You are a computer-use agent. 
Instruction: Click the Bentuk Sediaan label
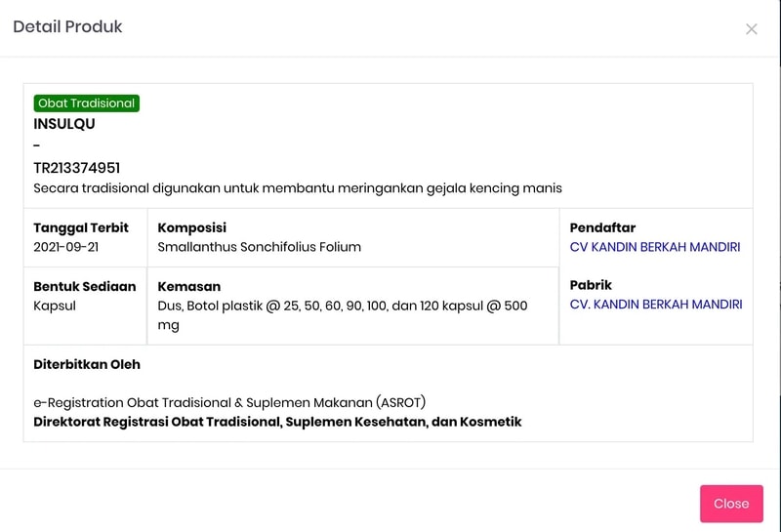coord(82,286)
